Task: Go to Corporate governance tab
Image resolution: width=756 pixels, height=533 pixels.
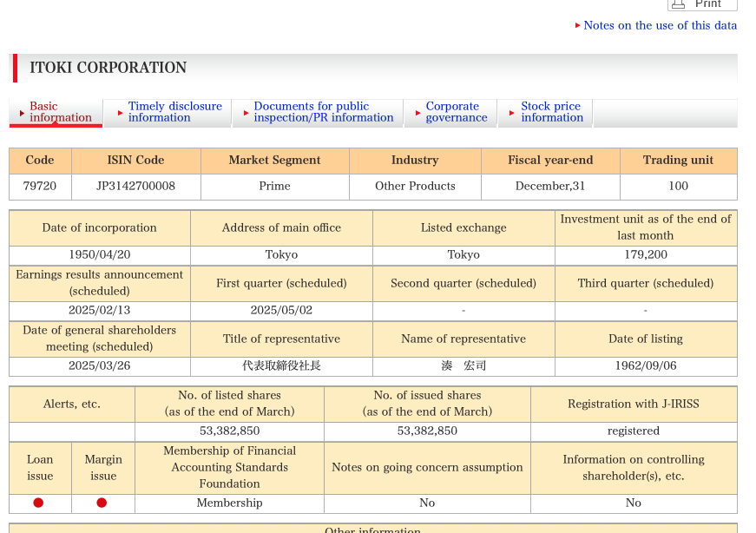Action: (450, 112)
